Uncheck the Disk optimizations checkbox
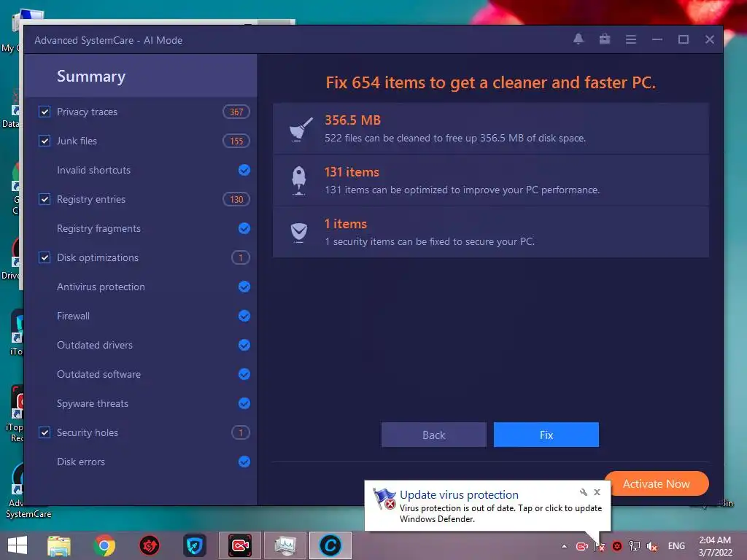747x560 pixels. point(44,257)
